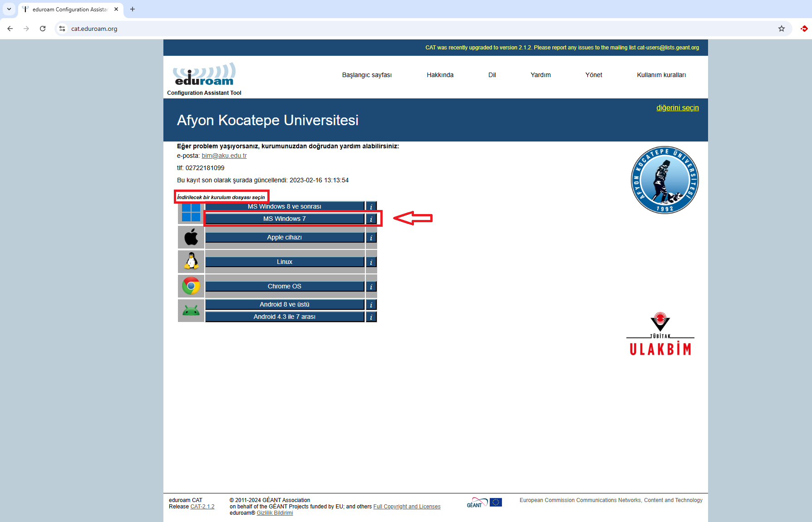Select the eduroam Configuration Assistant browser tab
This screenshot has width=812, height=522.
[70, 9]
